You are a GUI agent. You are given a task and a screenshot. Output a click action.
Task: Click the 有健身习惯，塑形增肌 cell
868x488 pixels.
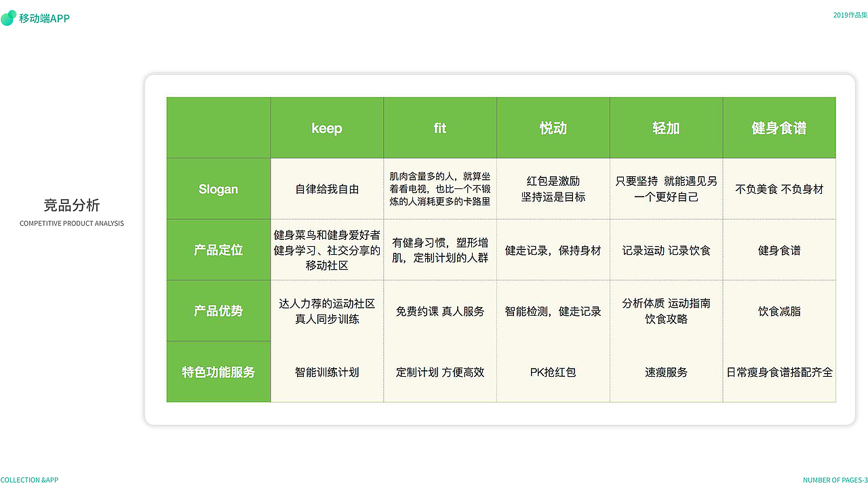click(x=440, y=250)
